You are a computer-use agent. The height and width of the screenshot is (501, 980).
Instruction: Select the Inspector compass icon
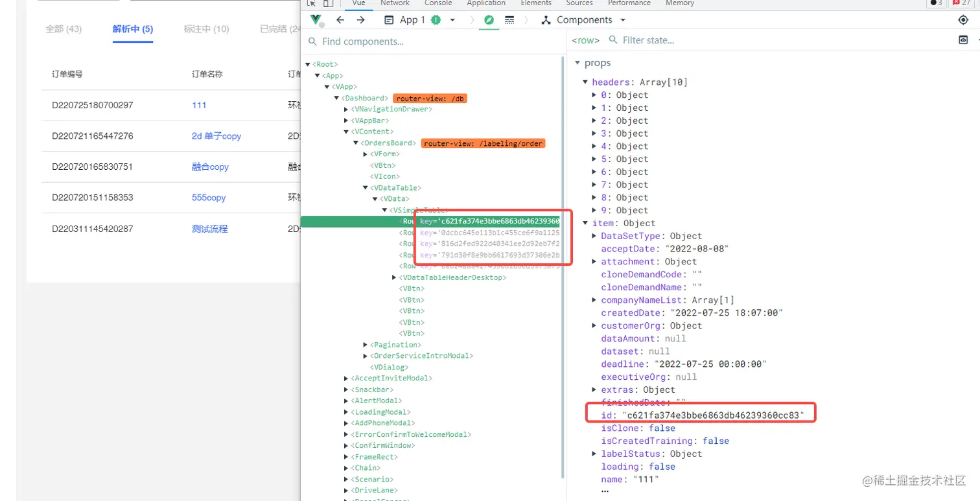click(x=489, y=20)
